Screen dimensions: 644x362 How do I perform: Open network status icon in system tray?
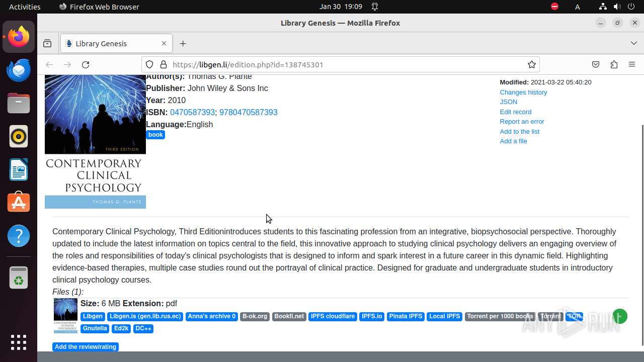point(603,7)
